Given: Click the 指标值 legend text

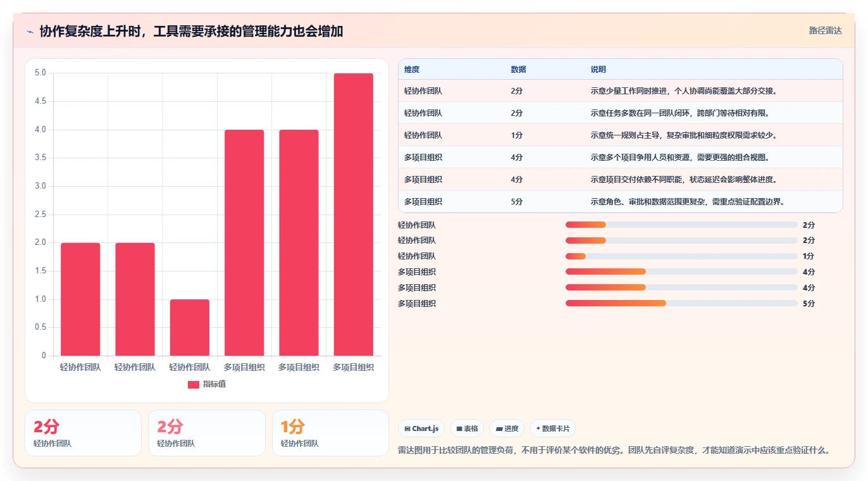Looking at the screenshot, I should [214, 384].
